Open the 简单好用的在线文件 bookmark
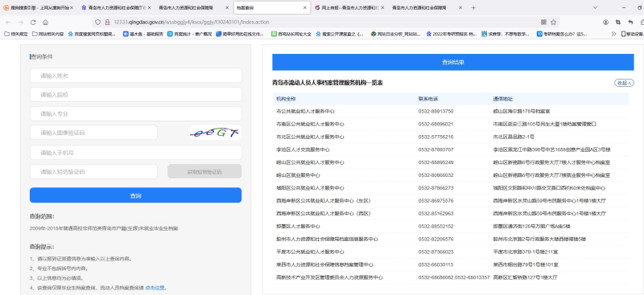Screen dimensions: 644x295 [x=239, y=34]
